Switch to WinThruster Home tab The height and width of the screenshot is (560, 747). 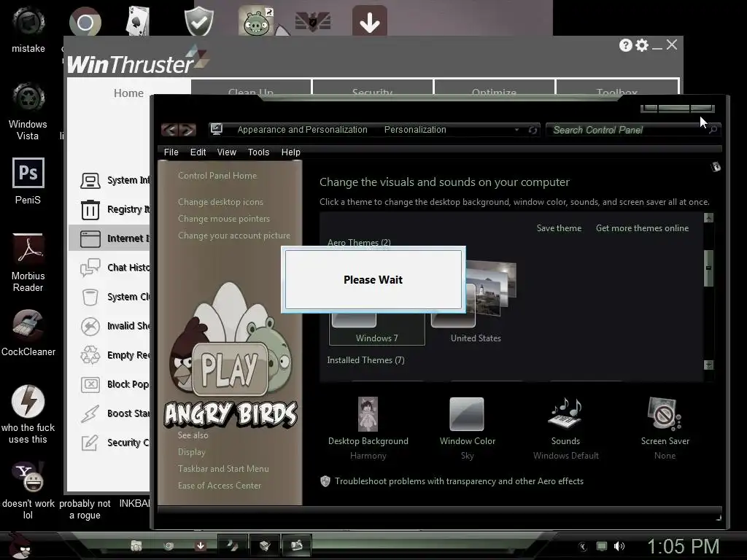tap(128, 93)
